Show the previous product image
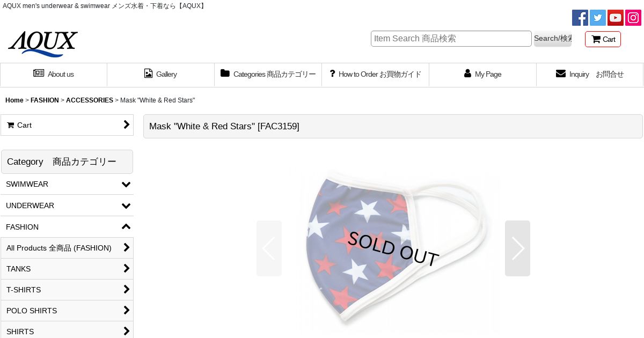The width and height of the screenshot is (644, 338). click(269, 248)
